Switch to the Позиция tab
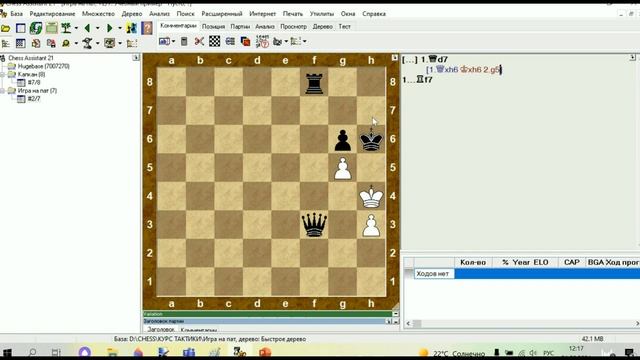 (x=213, y=27)
